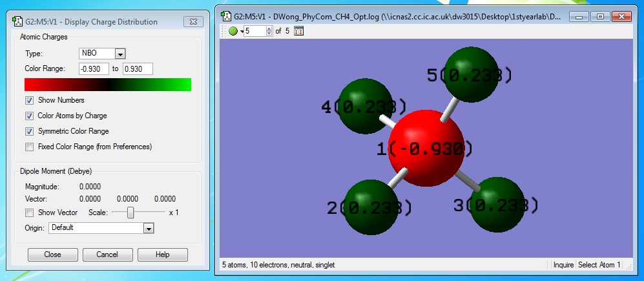The image size is (644, 281).
Task: Click the Inquire status bar entry
Action: click(x=563, y=265)
